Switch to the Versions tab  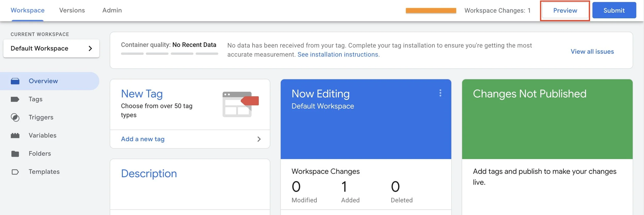point(72,10)
